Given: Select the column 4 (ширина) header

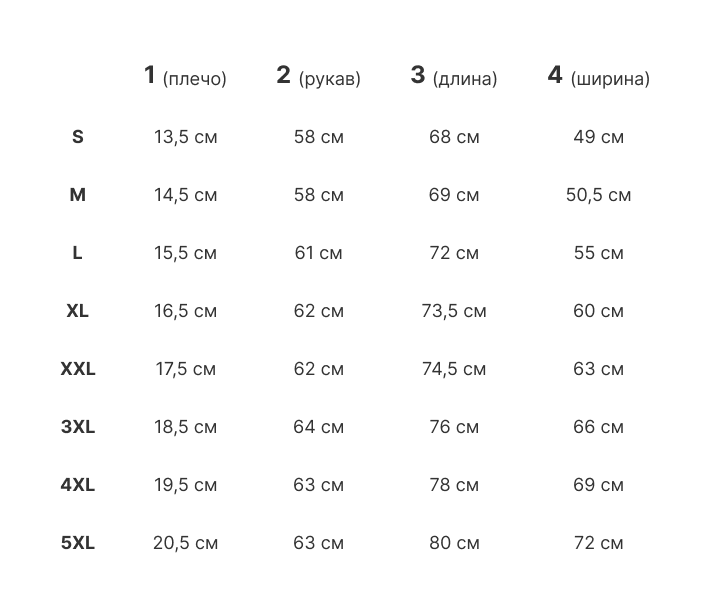Looking at the screenshot, I should pyautogui.click(x=598, y=77).
